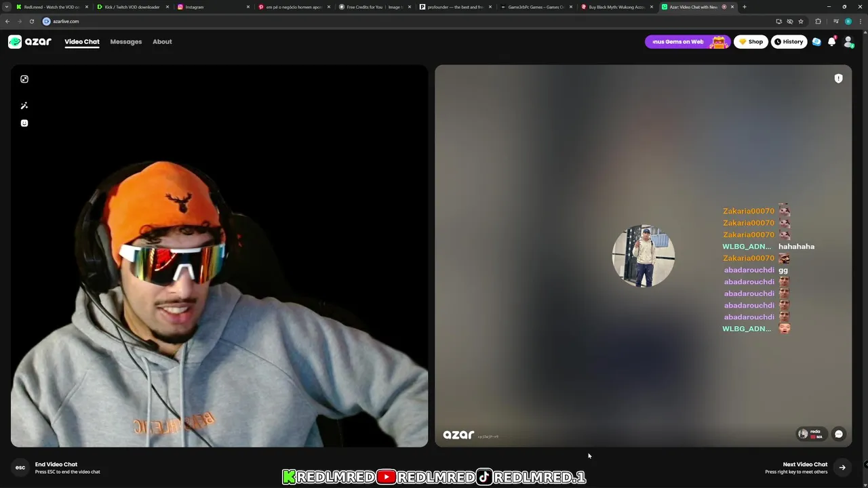Click the browser back arrow
The width and height of the screenshot is (868, 488).
tap(7, 21)
